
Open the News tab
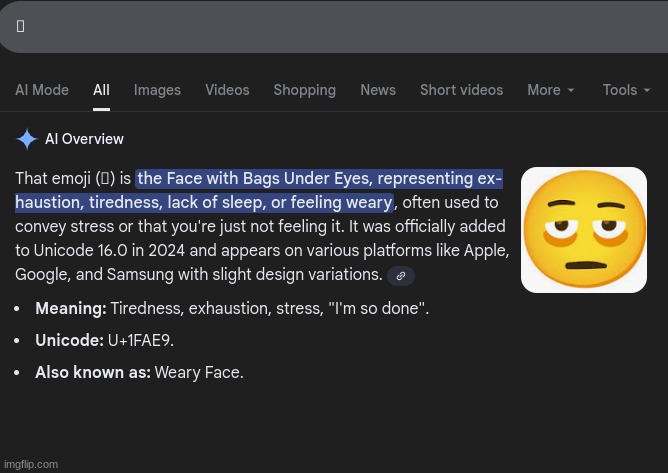pos(378,90)
